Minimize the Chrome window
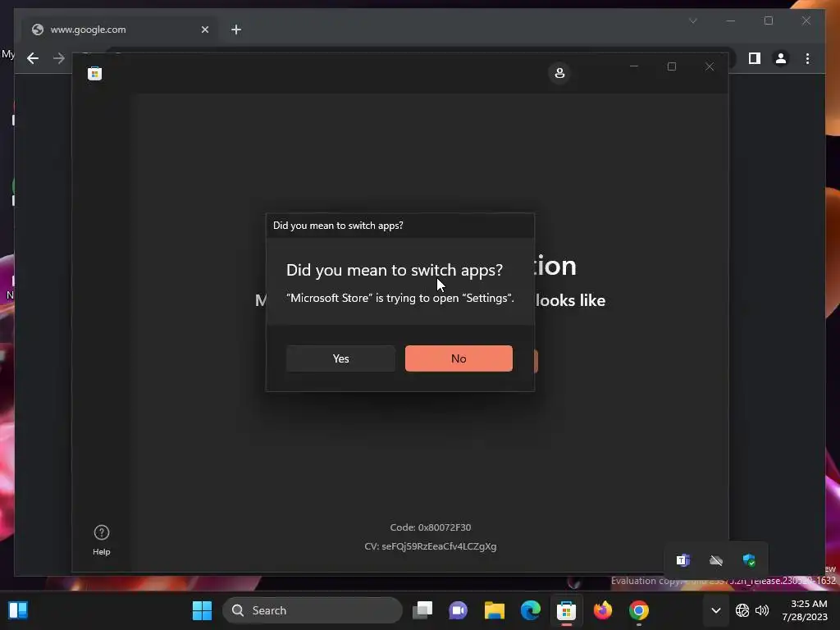Viewport: 840px width, 630px height. pos(731,21)
